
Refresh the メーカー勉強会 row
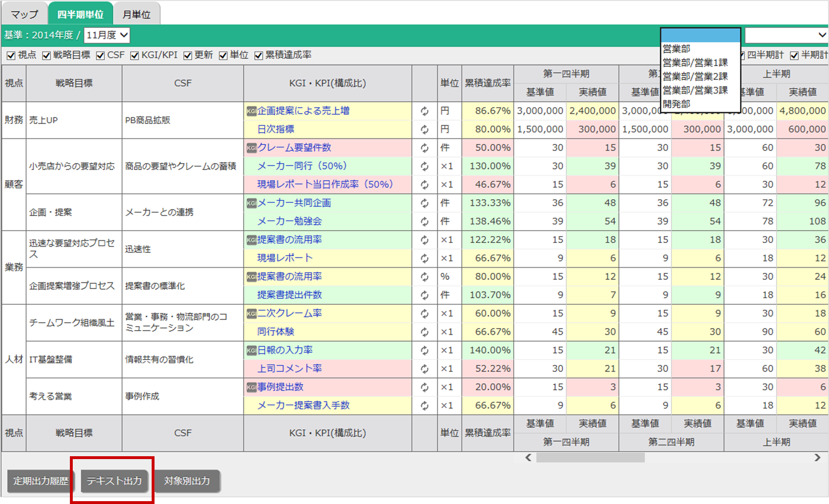pos(424,221)
